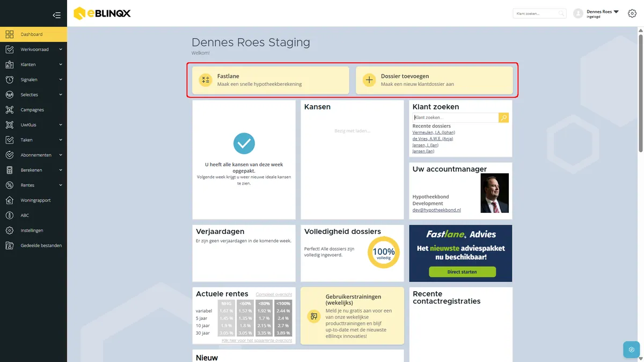The width and height of the screenshot is (644, 362).
Task: Go to Dashboard in the sidebar
Action: 33,34
